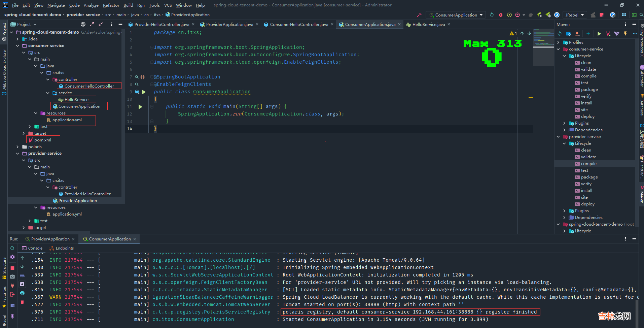This screenshot has width=644, height=328.
Task: Click the red Stop button in Run panel
Action: (x=12, y=268)
